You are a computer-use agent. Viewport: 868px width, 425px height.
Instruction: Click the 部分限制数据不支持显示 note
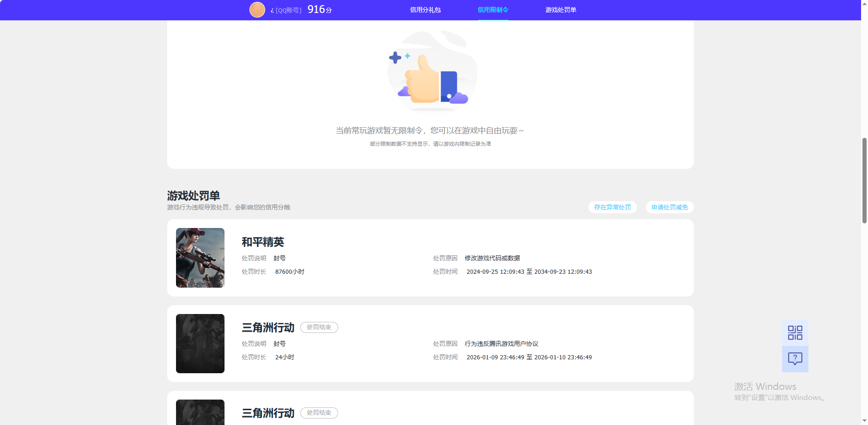pyautogui.click(x=431, y=144)
